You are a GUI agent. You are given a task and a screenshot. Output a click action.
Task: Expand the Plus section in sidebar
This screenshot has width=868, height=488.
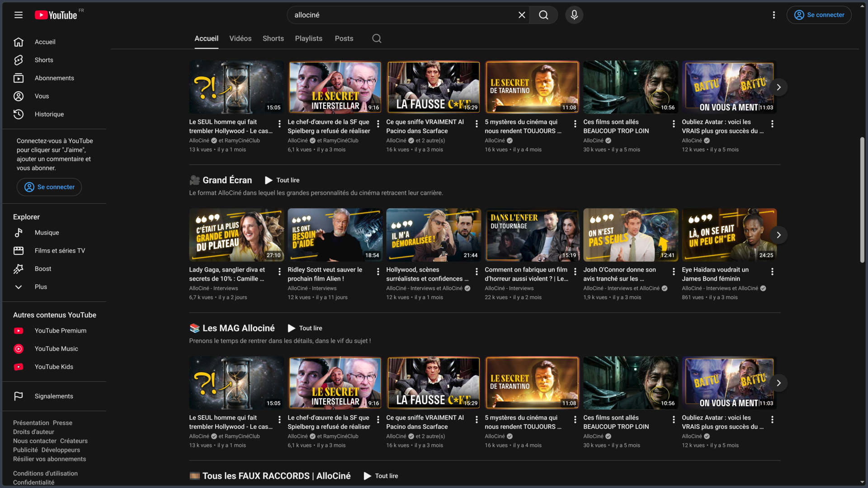(x=54, y=287)
